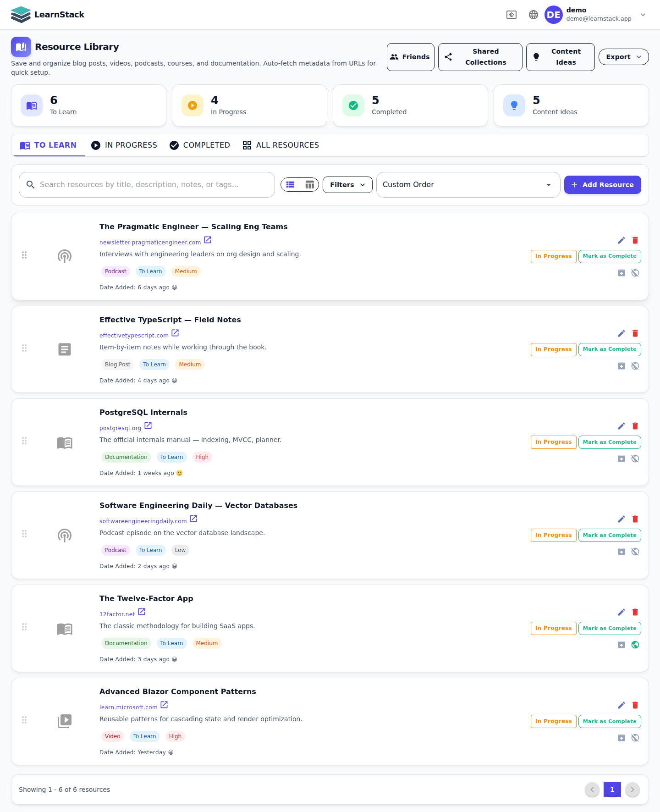Click the DE user avatar
The height and width of the screenshot is (812, 660).
point(554,15)
